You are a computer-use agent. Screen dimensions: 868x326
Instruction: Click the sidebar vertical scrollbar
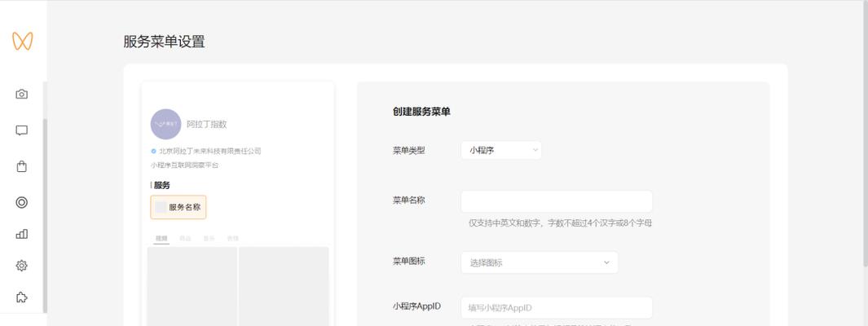(45, 216)
